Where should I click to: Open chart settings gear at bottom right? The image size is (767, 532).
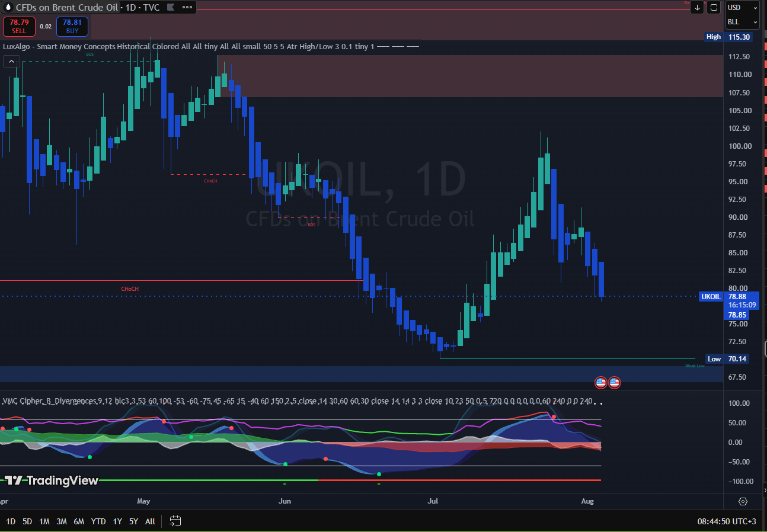[743, 501]
